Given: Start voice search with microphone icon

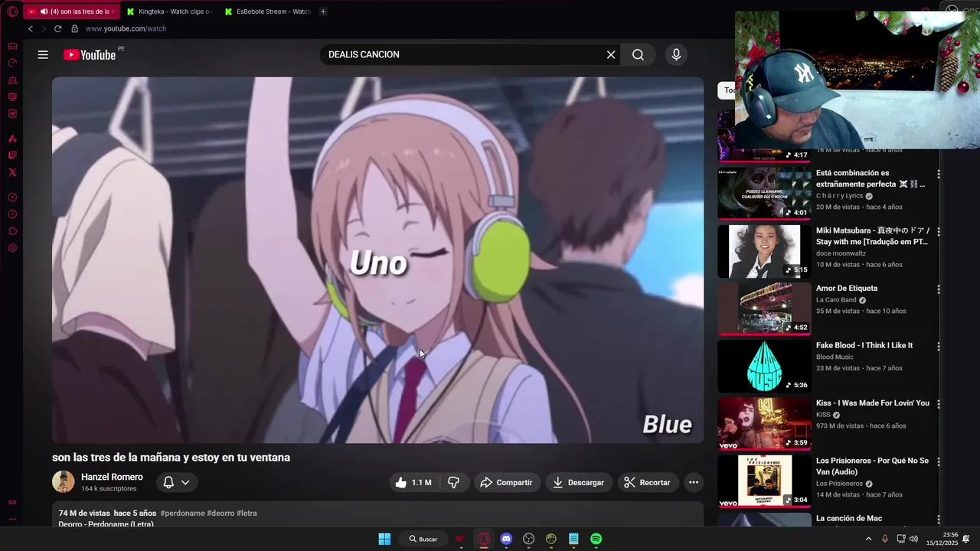Looking at the screenshot, I should (x=675, y=54).
